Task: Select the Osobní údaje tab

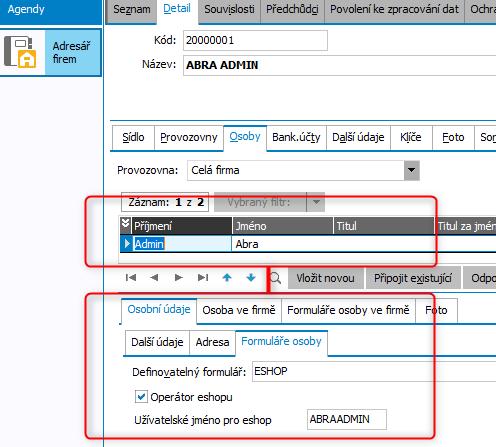Action: coord(159,310)
